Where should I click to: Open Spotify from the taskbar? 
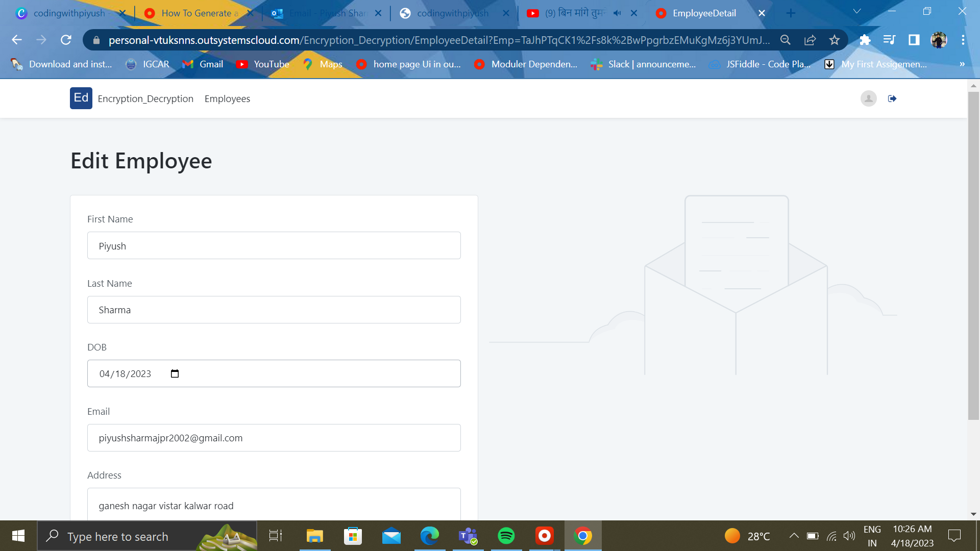point(506,536)
